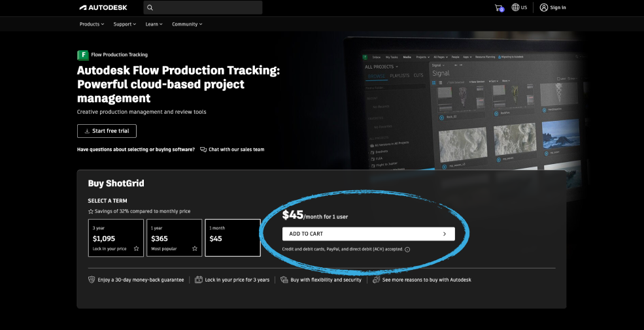Click the Start free trial button
This screenshot has height=330, width=644.
pos(107,131)
